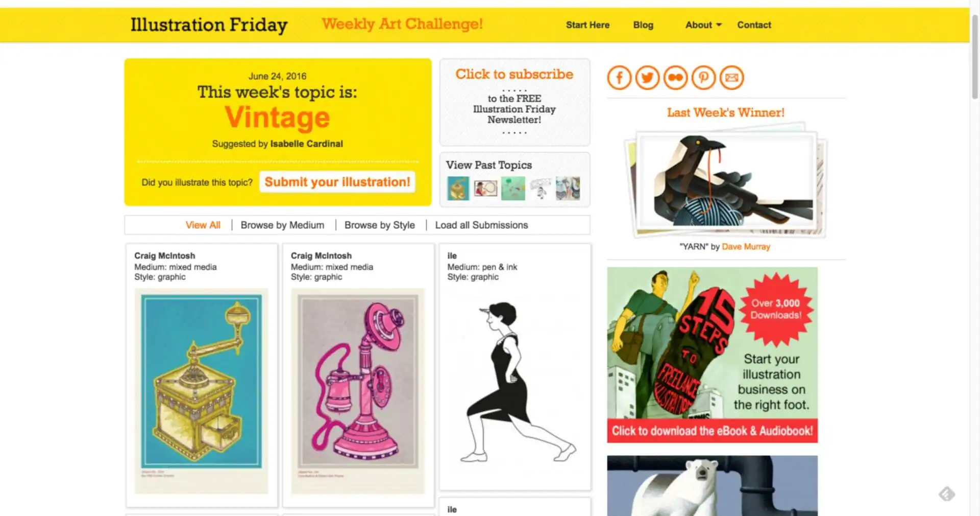980x516 pixels.
Task: Switch to 'Browse by Medium'
Action: pos(282,225)
